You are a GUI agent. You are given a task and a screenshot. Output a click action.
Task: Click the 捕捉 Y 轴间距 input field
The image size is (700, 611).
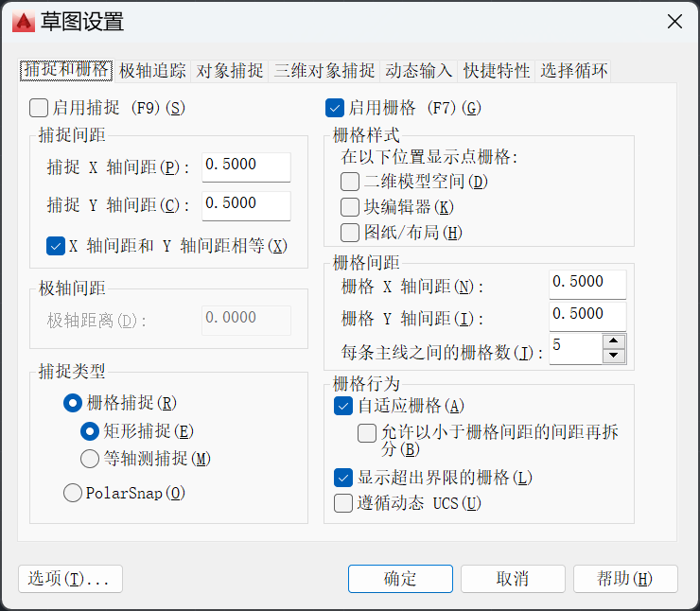(x=246, y=206)
